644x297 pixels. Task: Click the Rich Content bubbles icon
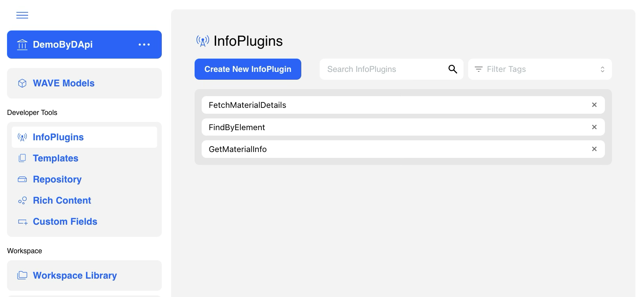[22, 200]
